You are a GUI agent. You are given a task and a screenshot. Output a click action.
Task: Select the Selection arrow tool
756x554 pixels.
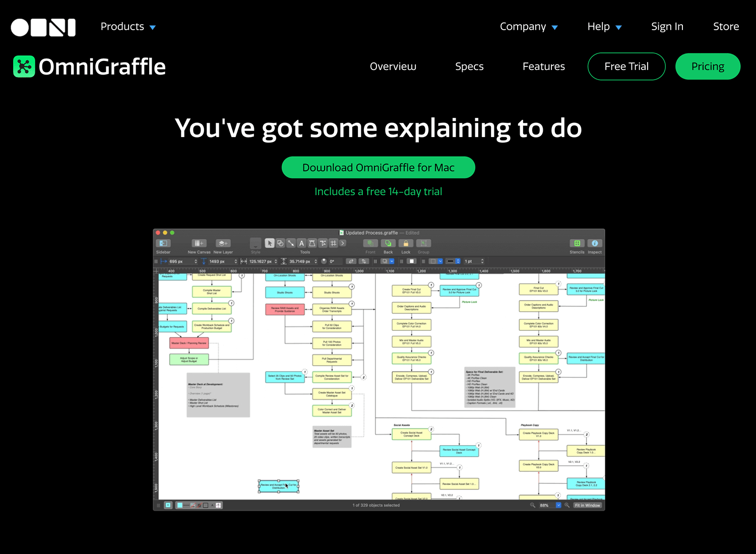tap(270, 243)
